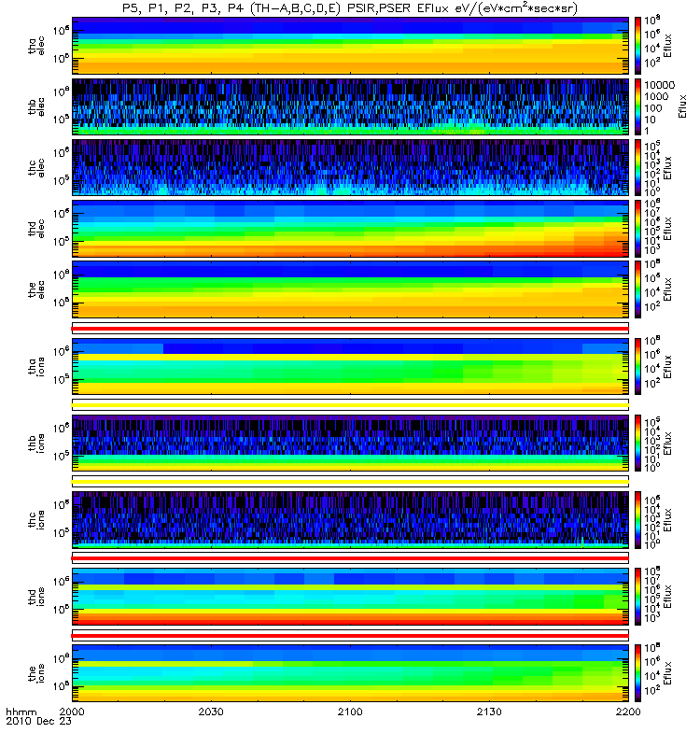Select the 'tha ions' panel axis label

click(x=36, y=367)
